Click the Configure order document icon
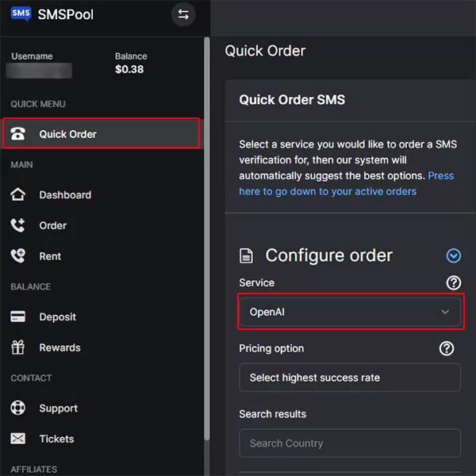This screenshot has width=476, height=476. [246, 255]
